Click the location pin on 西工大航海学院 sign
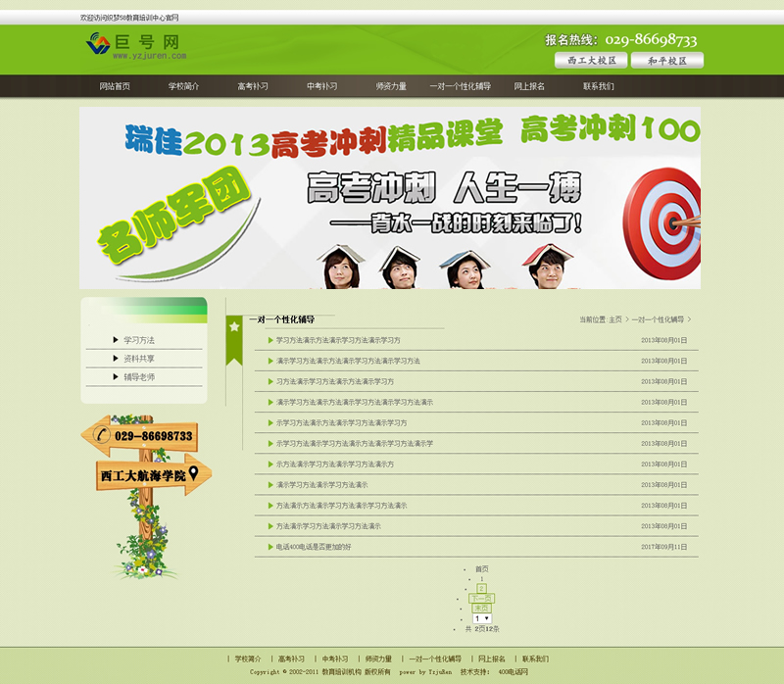784x684 pixels. tap(193, 473)
